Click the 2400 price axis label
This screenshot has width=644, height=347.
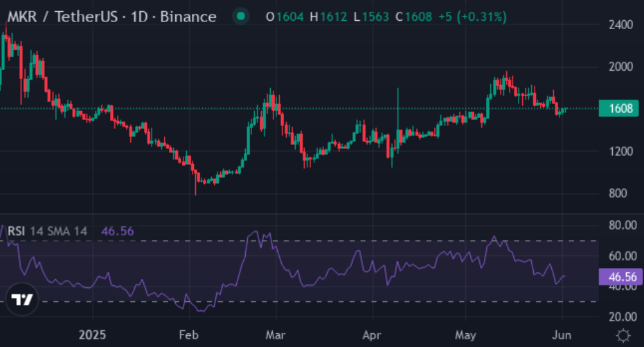[x=620, y=25]
